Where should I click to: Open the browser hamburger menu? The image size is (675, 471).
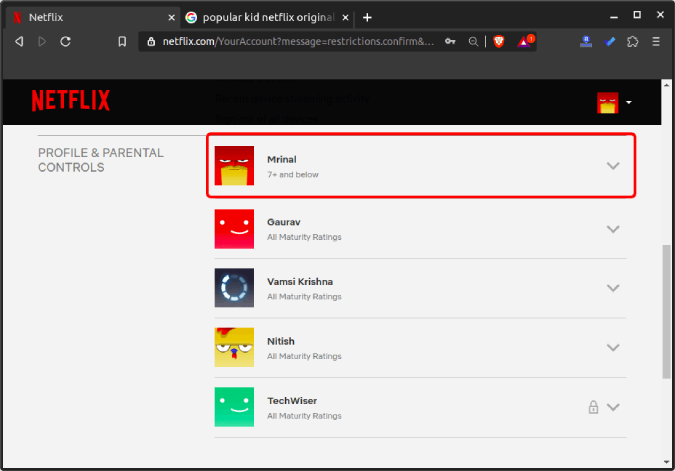coord(656,41)
